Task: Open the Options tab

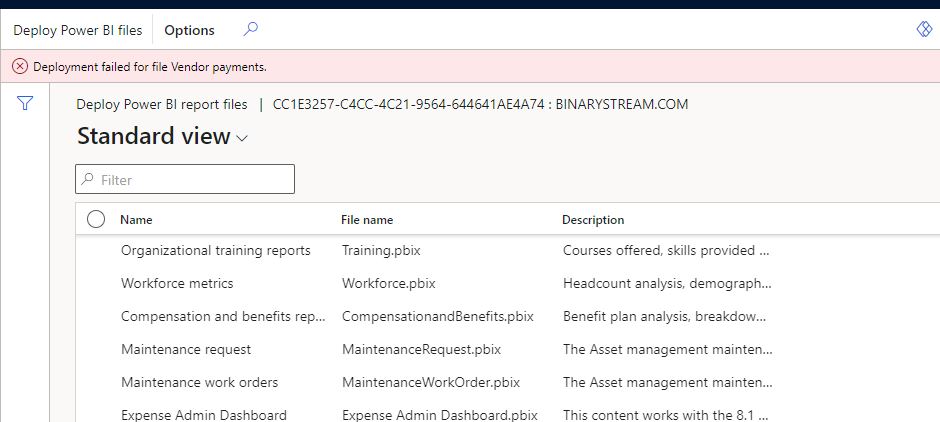Action: [x=189, y=30]
